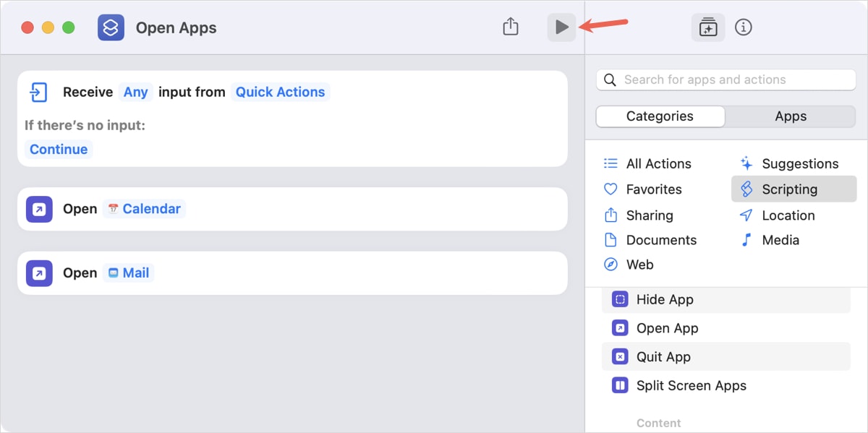Select the Split Screen Apps action

[690, 385]
